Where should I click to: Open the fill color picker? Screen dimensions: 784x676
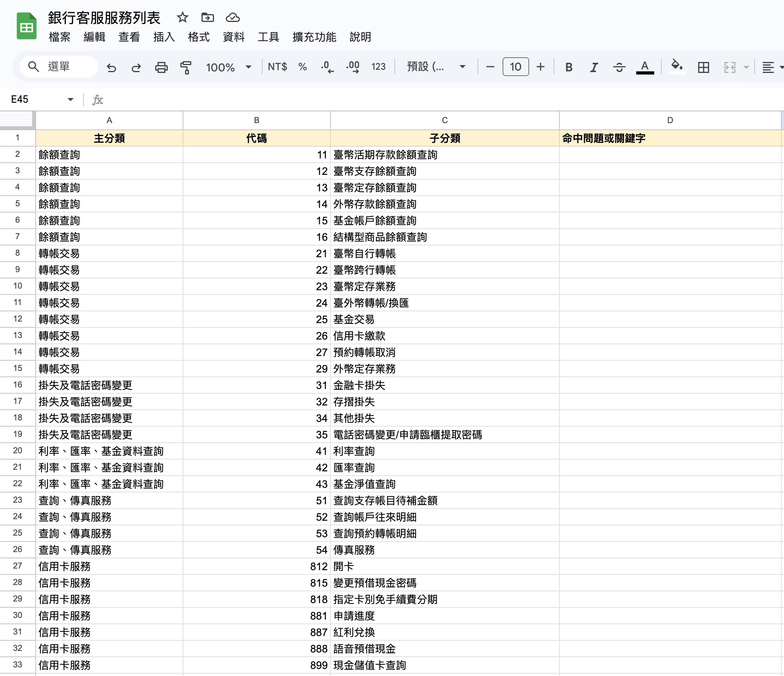pos(677,66)
